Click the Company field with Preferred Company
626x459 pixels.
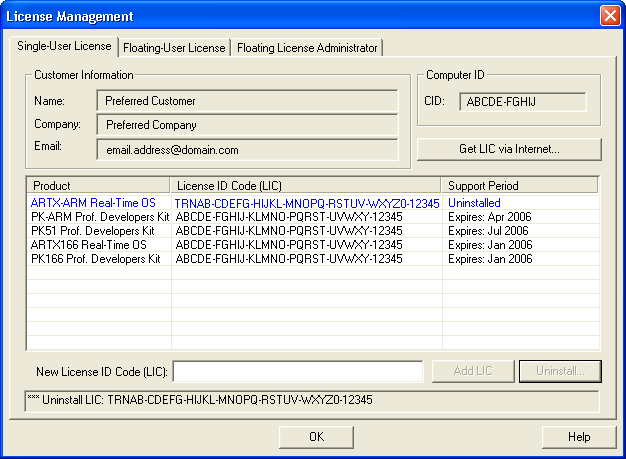[x=248, y=125]
